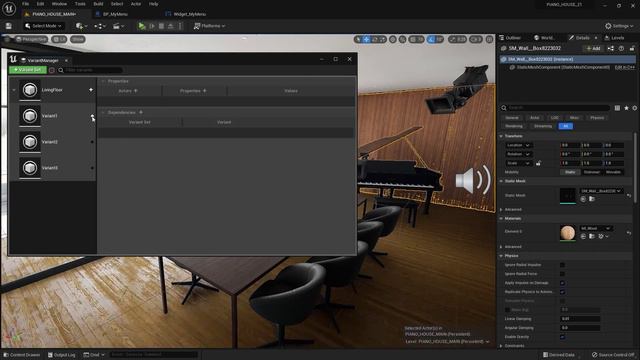Collapse the Transform section
The width and height of the screenshot is (640, 360).
point(501,136)
